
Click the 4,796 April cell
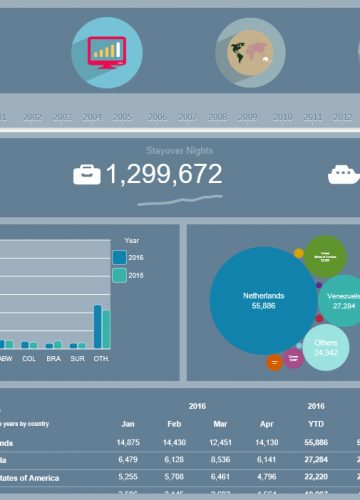267,477
